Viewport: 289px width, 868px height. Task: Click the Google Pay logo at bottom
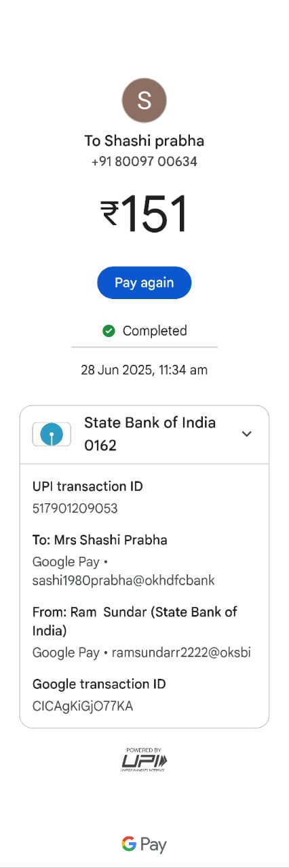click(144, 844)
